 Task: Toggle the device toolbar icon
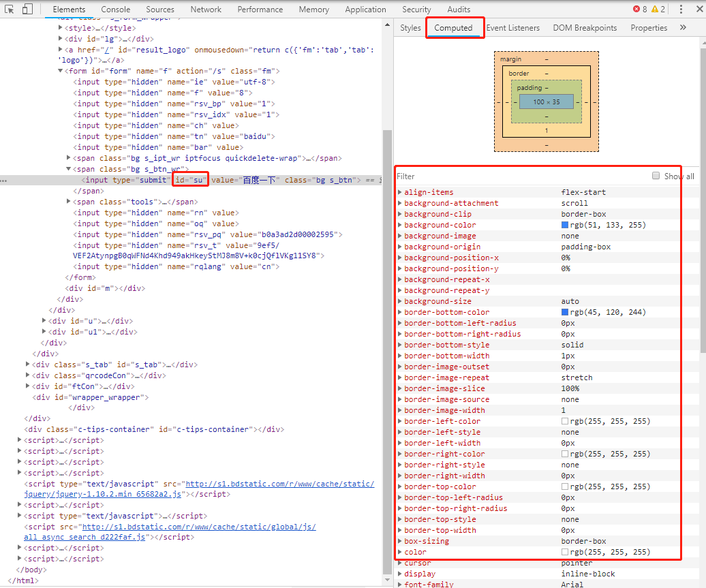tap(27, 9)
